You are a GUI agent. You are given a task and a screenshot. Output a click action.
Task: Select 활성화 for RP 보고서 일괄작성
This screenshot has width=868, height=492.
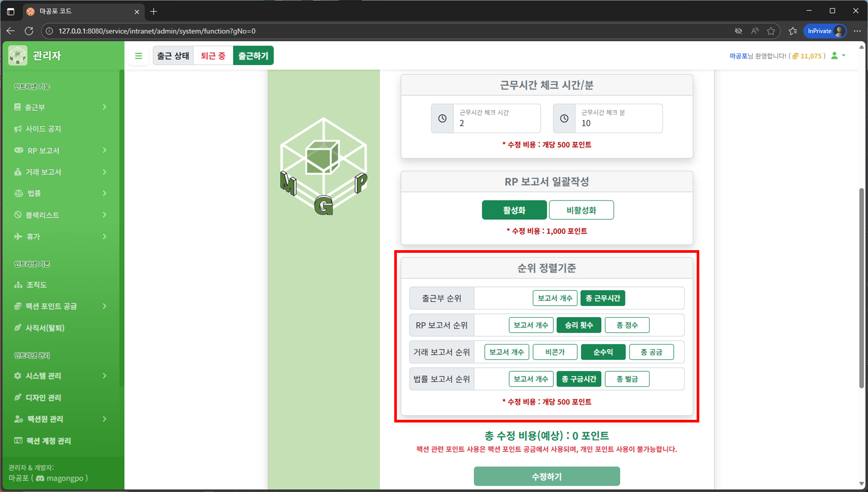(x=514, y=210)
